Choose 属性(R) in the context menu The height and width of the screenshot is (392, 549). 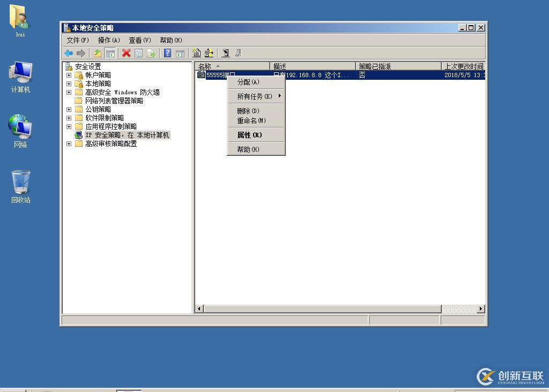256,135
